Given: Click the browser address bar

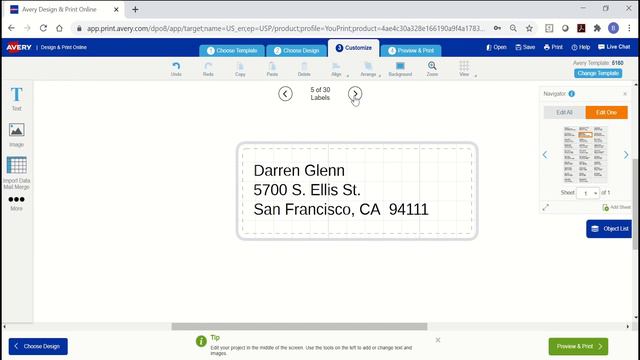Looking at the screenshot, I should pos(286,28).
